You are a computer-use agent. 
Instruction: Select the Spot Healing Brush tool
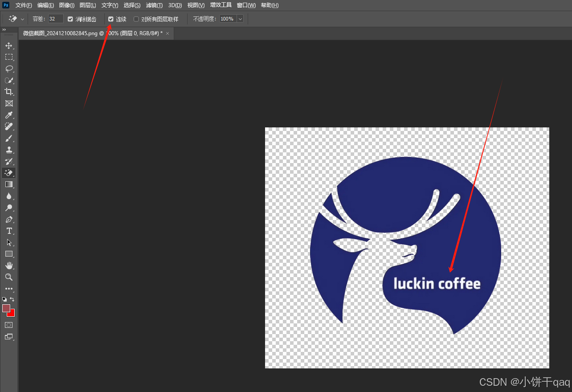(9, 127)
